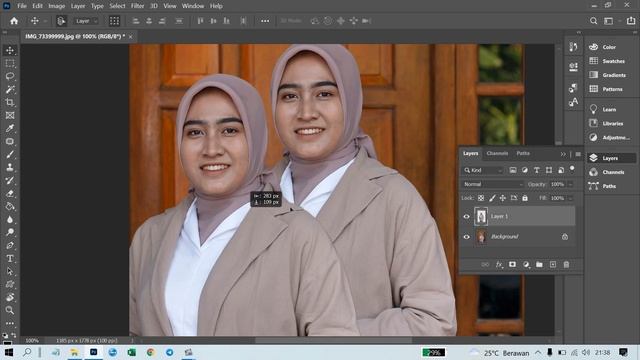640x360 pixels.
Task: Go to the Home screen icon
Action: click(14, 21)
